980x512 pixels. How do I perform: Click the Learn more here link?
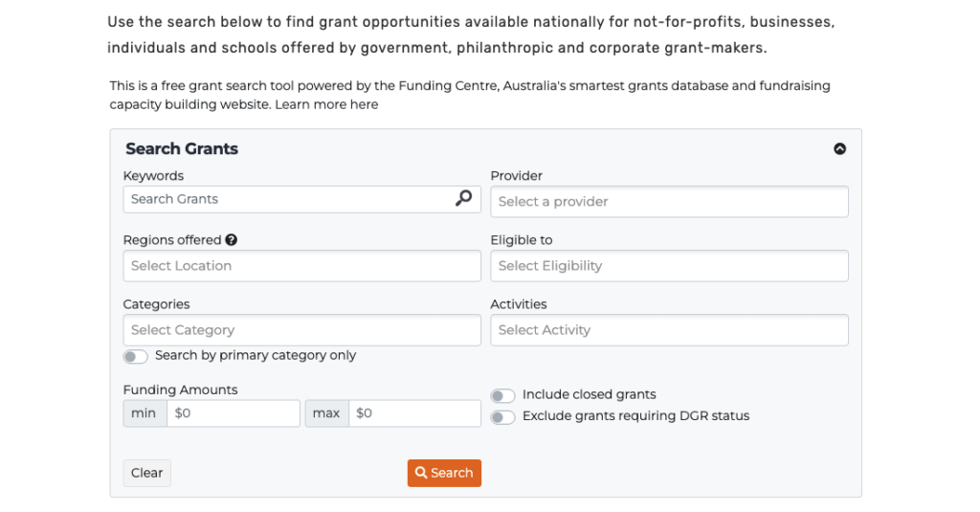click(x=326, y=104)
